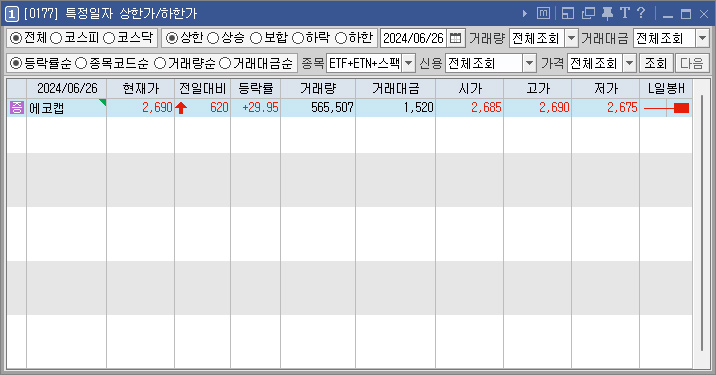Open font settings with the T icon

(625, 13)
